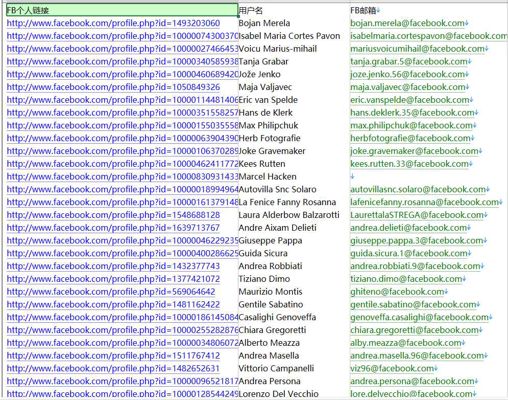Open the joze.jenko.56@facebook.com email link
This screenshot has height=400, width=508.
[408, 74]
